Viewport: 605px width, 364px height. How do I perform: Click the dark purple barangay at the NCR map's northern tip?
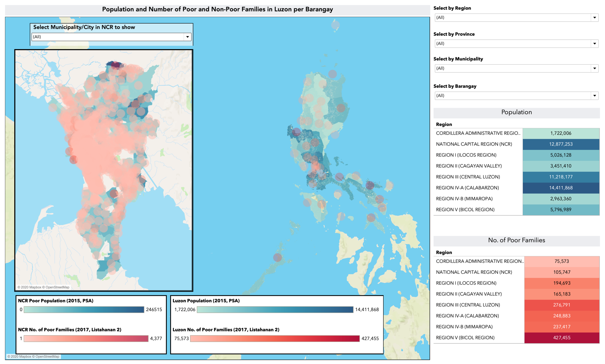[x=115, y=65]
